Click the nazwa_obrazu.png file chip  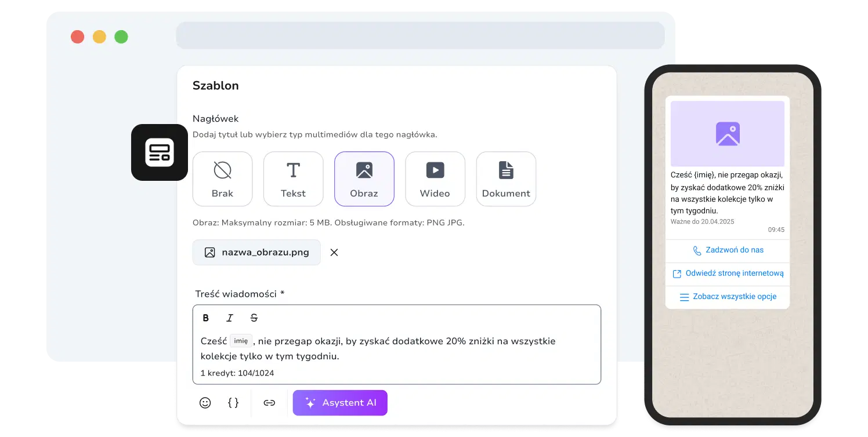[256, 253]
